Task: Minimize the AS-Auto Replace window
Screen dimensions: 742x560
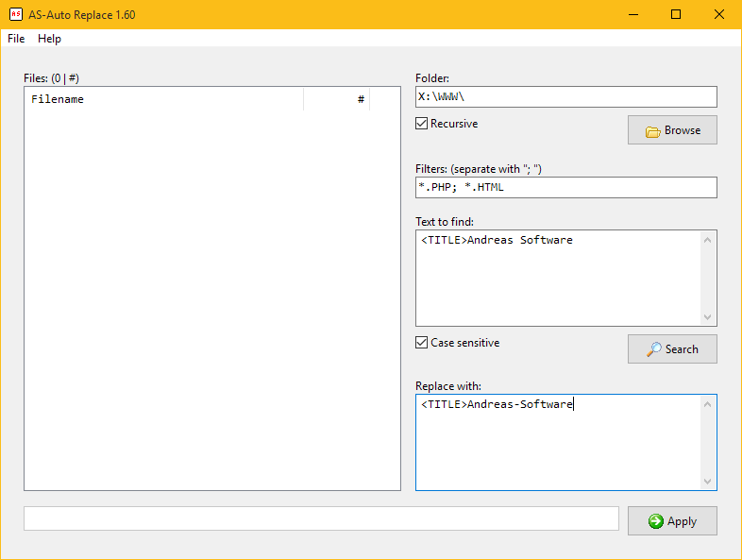Action: point(633,14)
